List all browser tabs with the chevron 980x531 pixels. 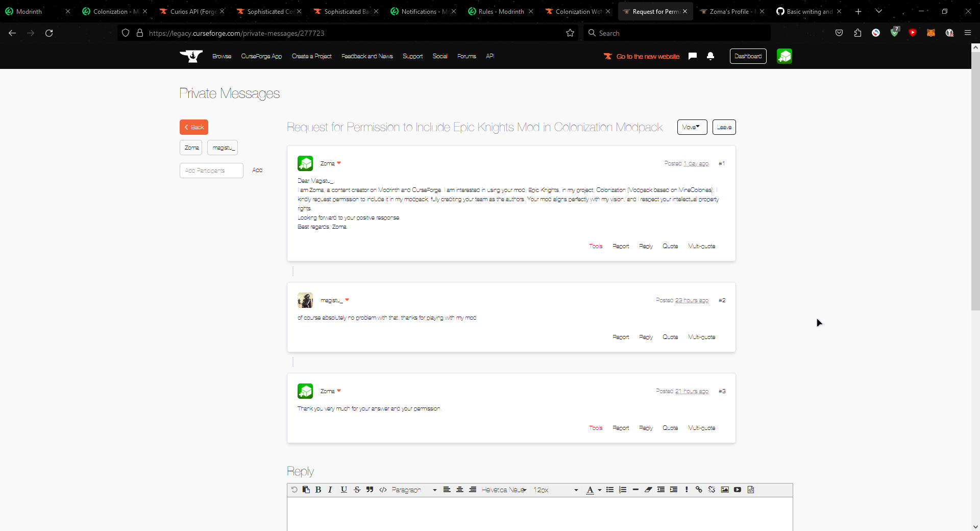(879, 11)
